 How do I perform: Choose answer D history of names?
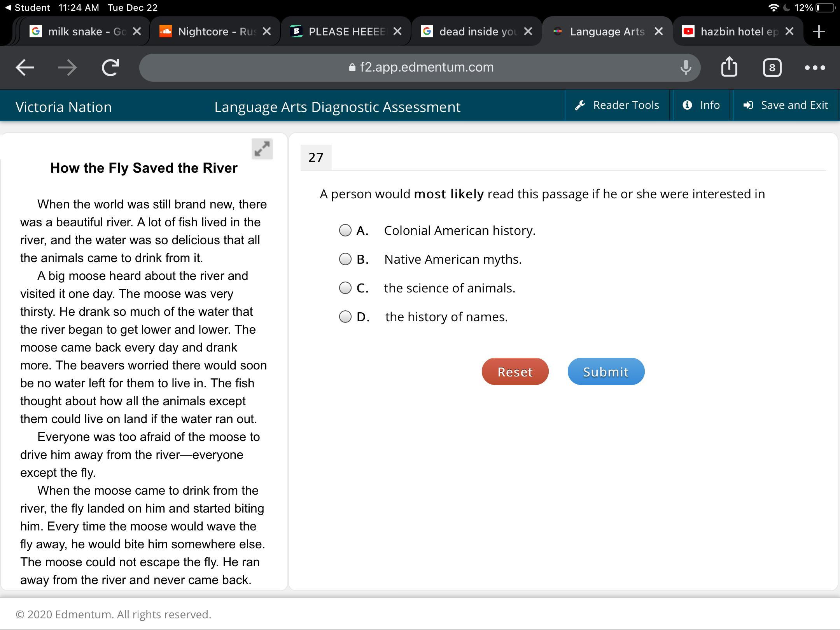tap(345, 317)
